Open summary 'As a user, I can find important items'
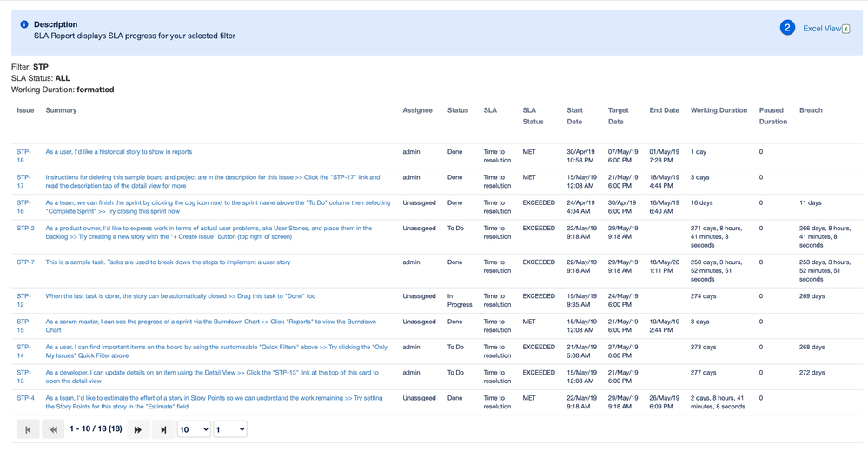The height and width of the screenshot is (451, 868). (216, 351)
